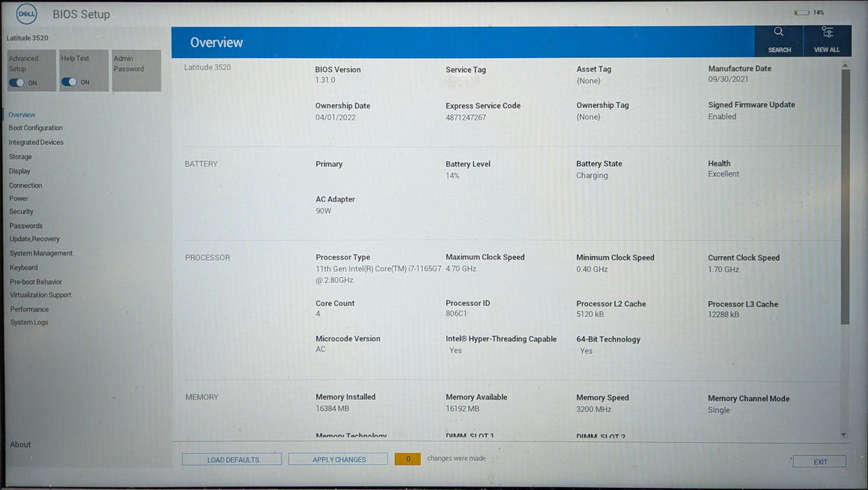This screenshot has width=868, height=490.
Task: Click the VIEW ALL icon
Action: click(x=827, y=41)
